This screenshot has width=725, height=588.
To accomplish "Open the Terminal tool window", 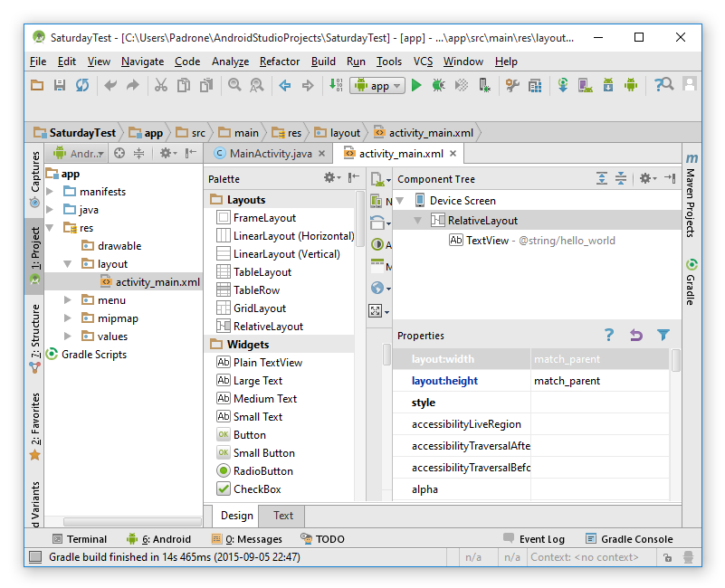I will 80,539.
